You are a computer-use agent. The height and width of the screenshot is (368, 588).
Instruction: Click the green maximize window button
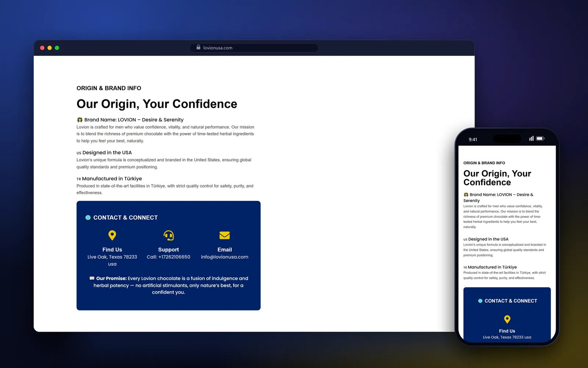coord(57,48)
